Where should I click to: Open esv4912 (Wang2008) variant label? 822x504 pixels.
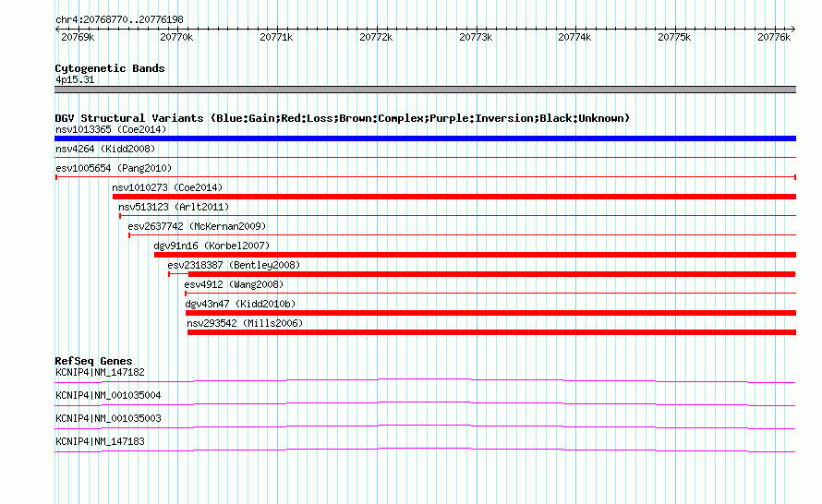point(234,284)
